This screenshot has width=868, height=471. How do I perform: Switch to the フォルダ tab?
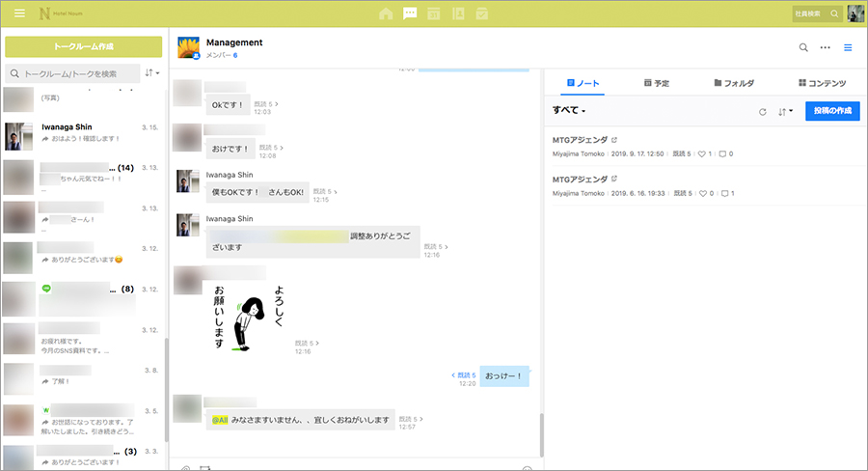click(733, 84)
